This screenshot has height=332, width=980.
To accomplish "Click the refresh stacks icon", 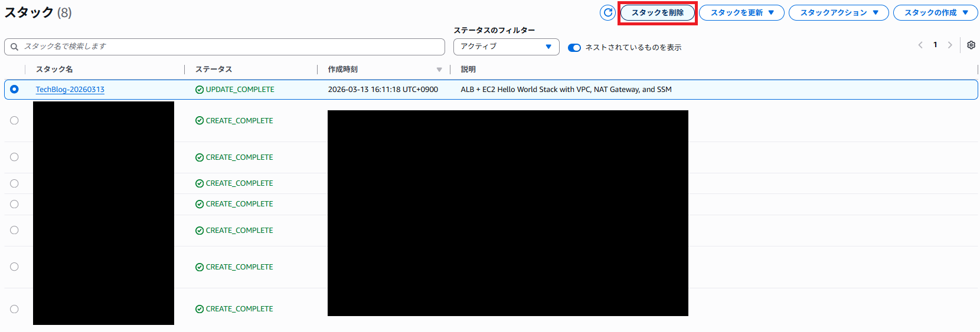I will (607, 12).
